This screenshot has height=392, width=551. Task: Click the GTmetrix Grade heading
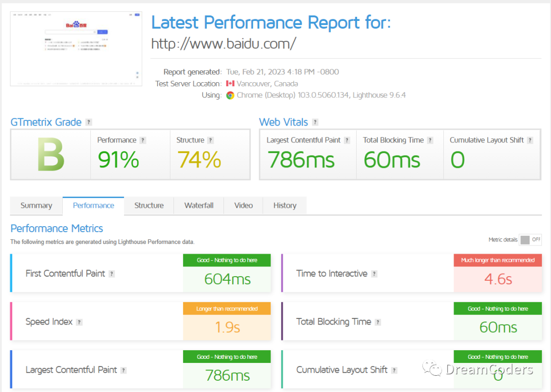click(46, 122)
